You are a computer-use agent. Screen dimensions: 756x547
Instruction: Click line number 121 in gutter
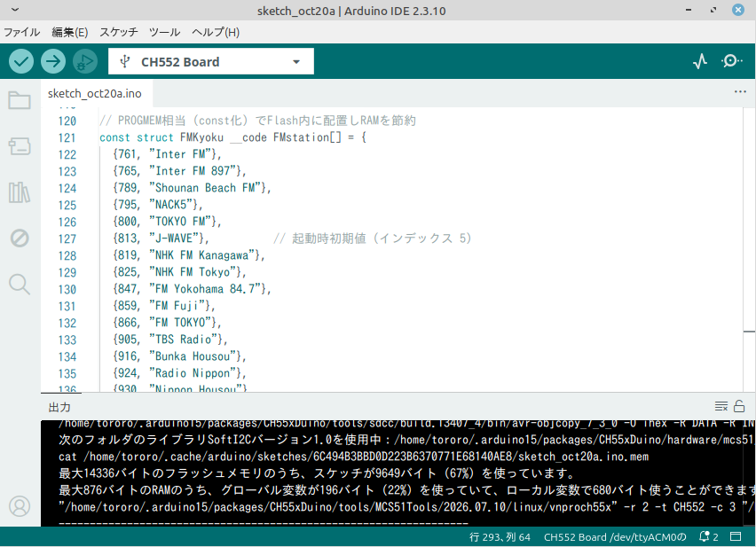pyautogui.click(x=67, y=137)
